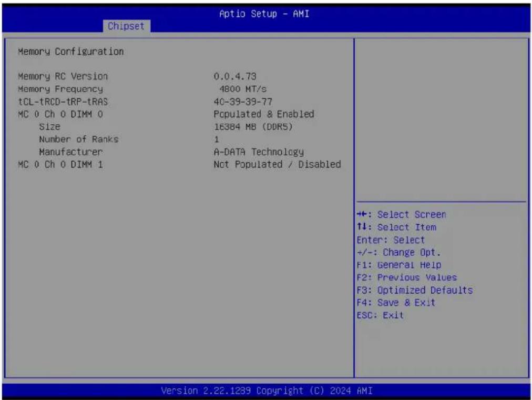
Task: Select the Number of Ranks label
Action: tap(79, 139)
